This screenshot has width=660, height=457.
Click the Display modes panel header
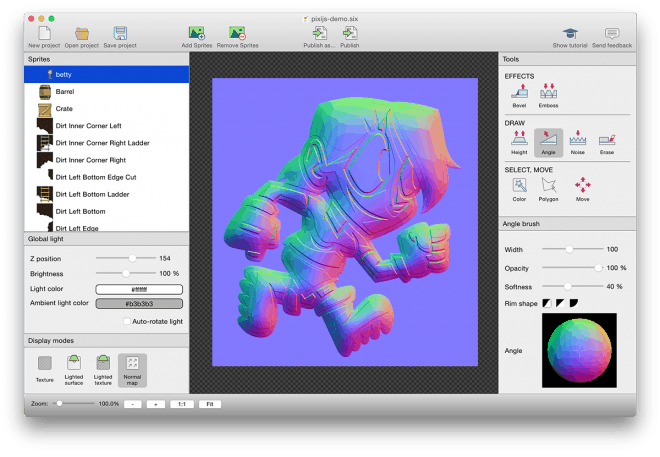pyautogui.click(x=106, y=340)
